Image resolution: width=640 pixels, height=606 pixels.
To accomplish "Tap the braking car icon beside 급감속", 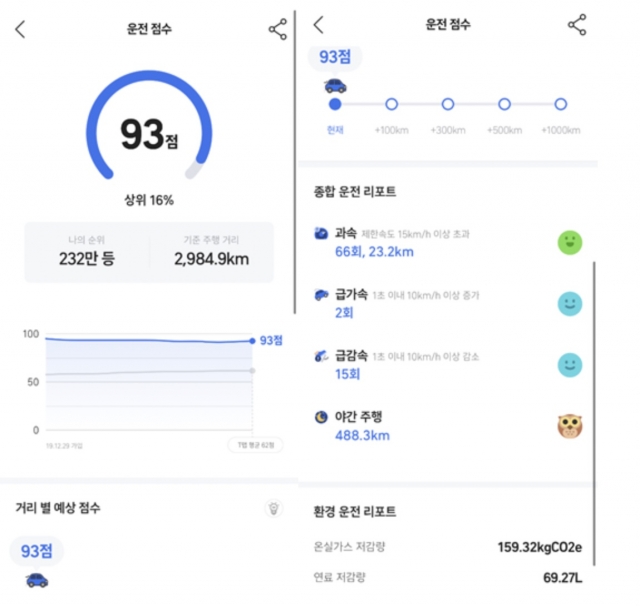I will (x=321, y=356).
